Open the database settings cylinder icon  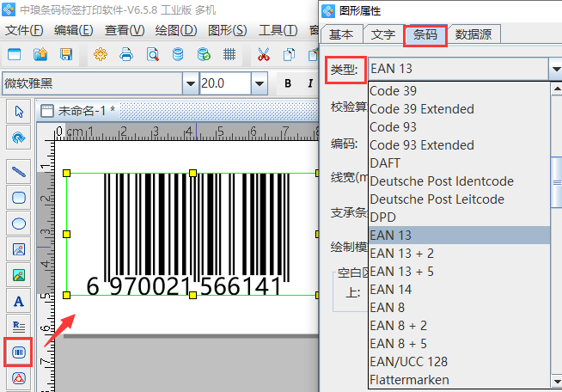click(178, 54)
